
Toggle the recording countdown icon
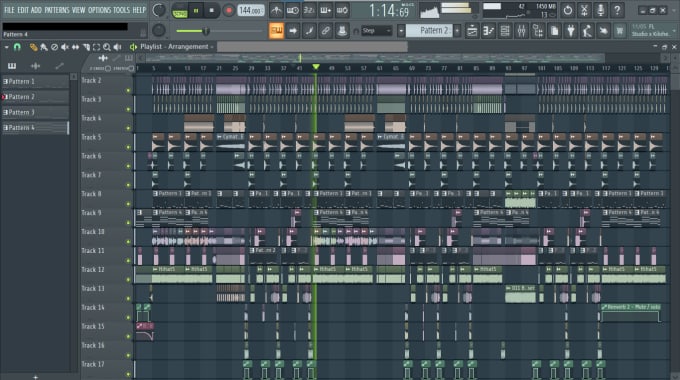tap(309, 10)
